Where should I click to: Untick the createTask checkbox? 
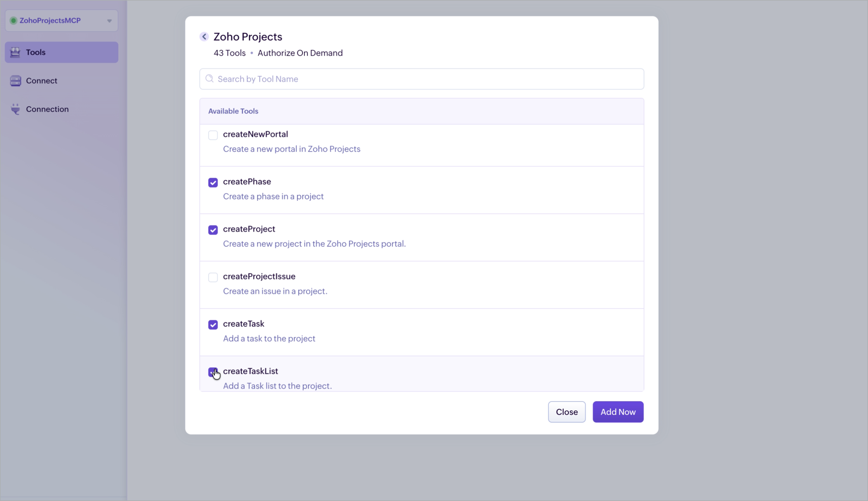tap(213, 325)
